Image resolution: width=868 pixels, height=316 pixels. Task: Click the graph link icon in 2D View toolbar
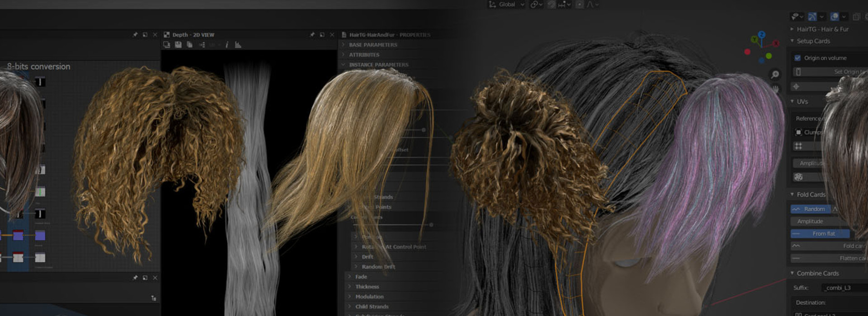click(x=202, y=45)
